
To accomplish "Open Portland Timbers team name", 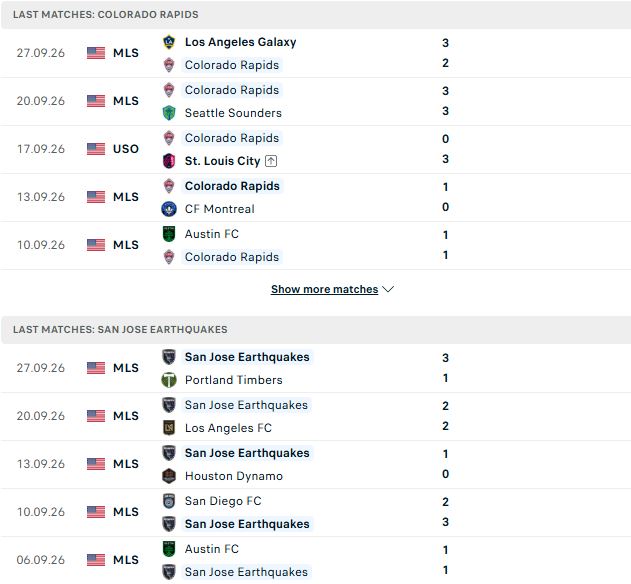I will coord(234,380).
